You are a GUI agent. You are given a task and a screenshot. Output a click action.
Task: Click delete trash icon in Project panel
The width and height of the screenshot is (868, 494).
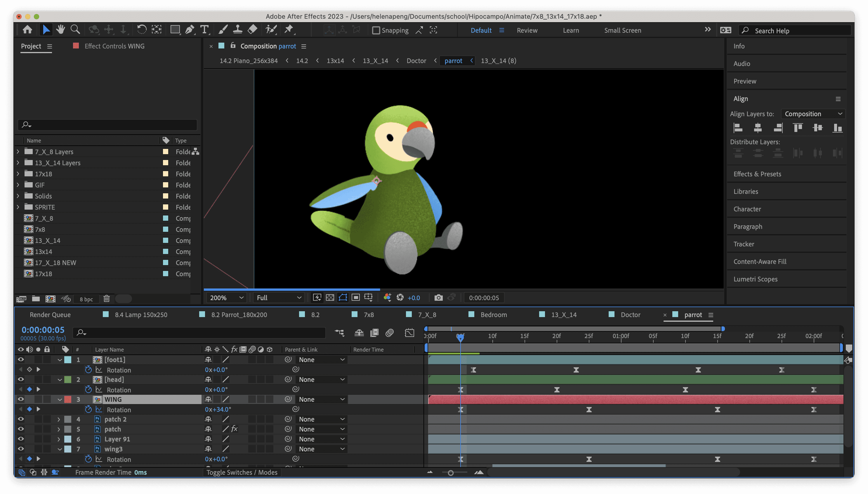[107, 299]
